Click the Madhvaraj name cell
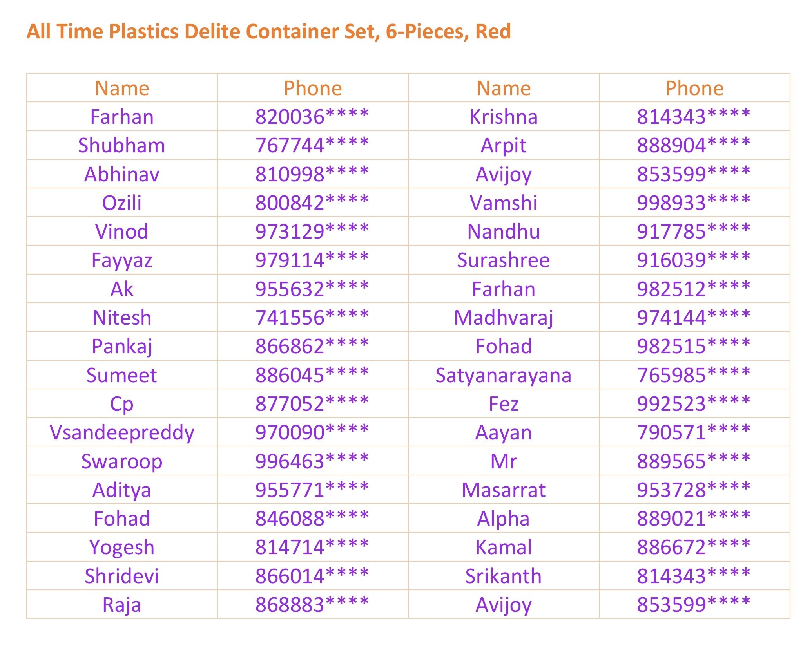 [x=504, y=318]
